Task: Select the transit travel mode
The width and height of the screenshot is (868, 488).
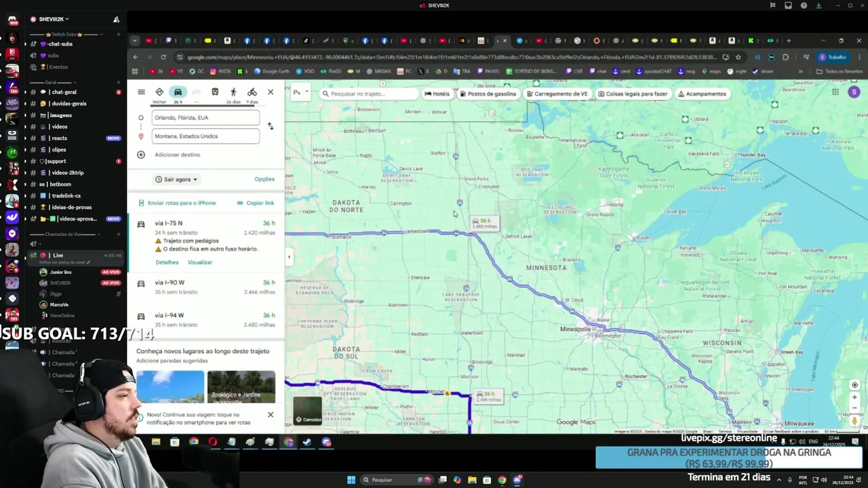Action: point(215,92)
